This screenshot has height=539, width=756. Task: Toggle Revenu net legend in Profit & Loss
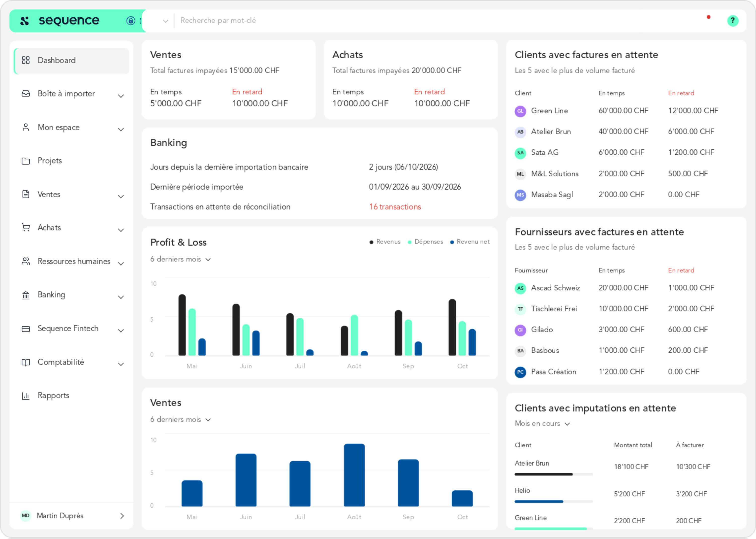(470, 242)
